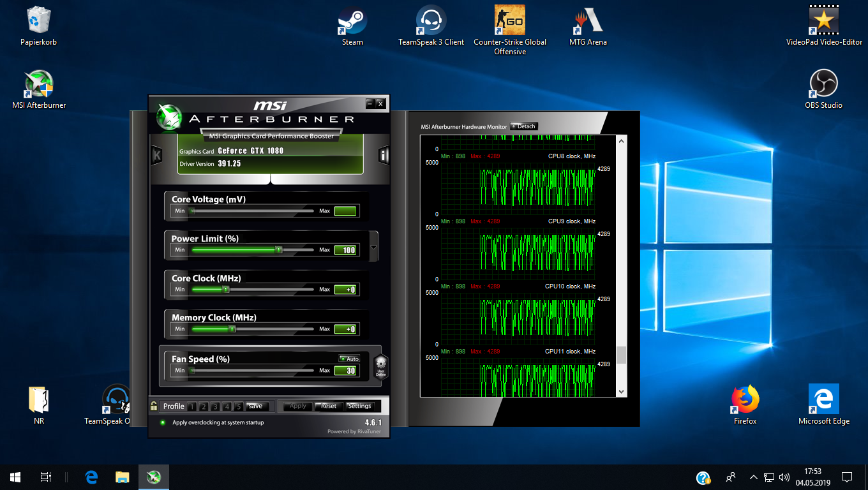Expand the Power Limit dropdown arrow

point(374,247)
